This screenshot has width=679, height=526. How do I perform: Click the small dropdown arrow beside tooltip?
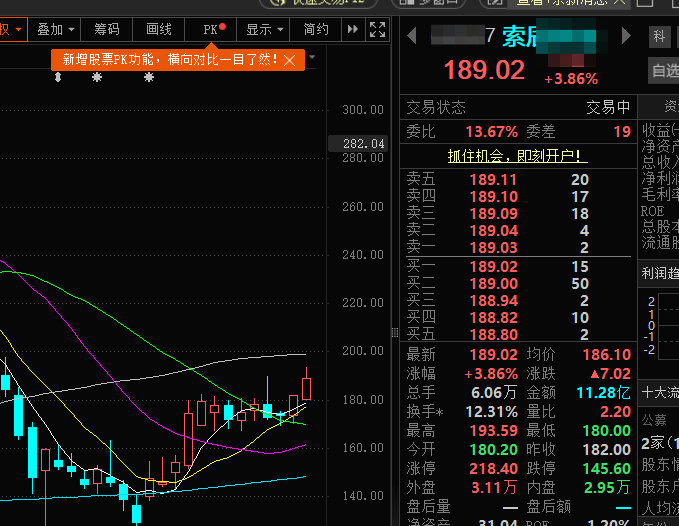click(x=312, y=57)
